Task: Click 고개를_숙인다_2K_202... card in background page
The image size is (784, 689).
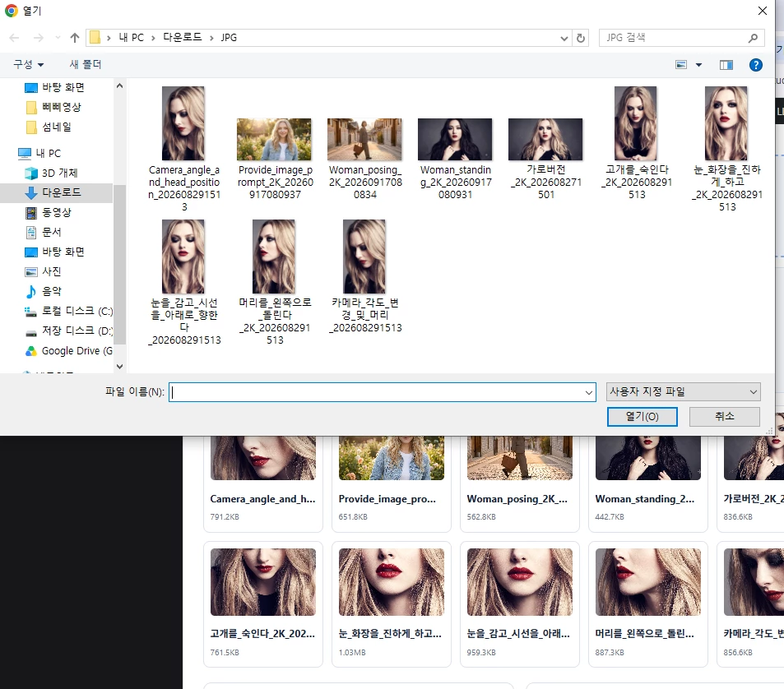Action: tap(263, 604)
